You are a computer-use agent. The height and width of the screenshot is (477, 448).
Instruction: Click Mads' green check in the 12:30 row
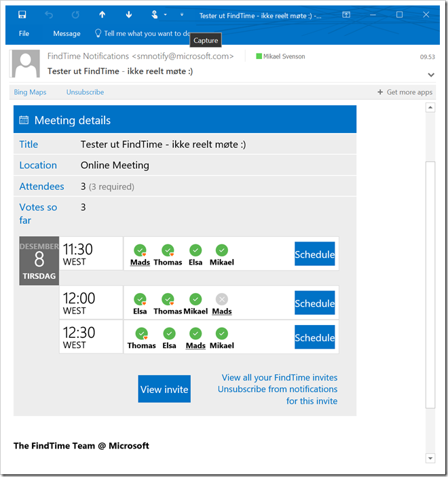point(195,334)
